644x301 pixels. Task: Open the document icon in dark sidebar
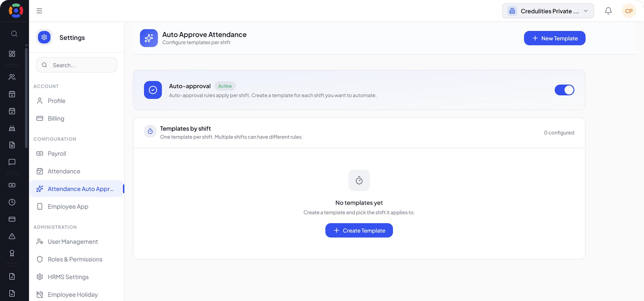(12, 145)
